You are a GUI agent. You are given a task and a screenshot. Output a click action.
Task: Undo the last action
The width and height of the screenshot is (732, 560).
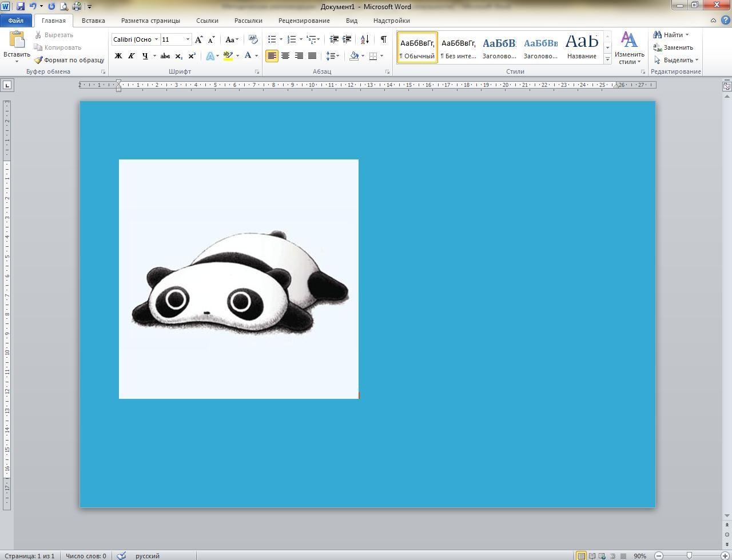33,6
